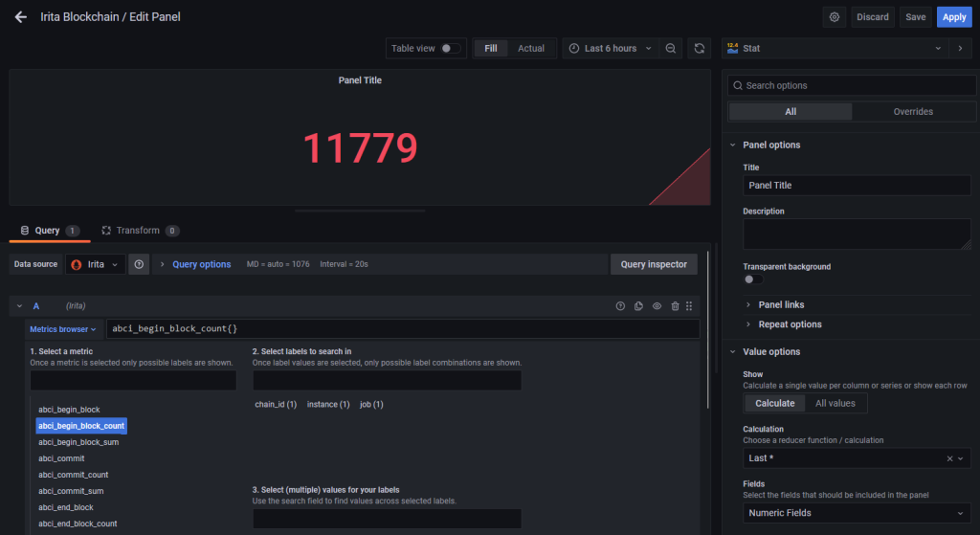Click the Description text area
980x535 pixels.
(x=857, y=234)
